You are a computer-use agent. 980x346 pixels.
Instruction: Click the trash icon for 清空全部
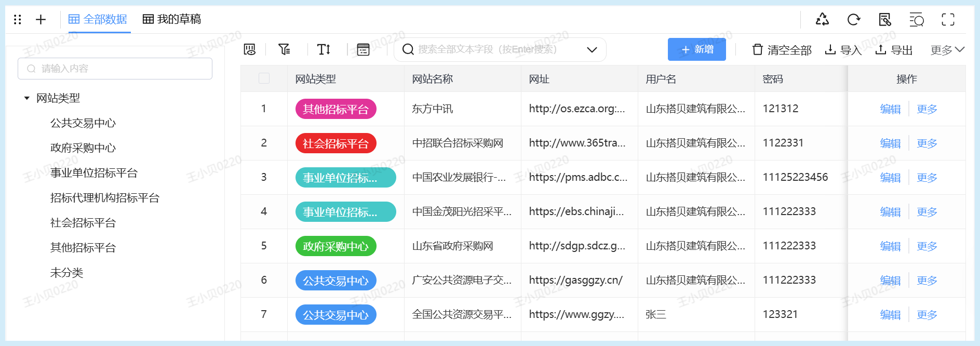[758, 49]
